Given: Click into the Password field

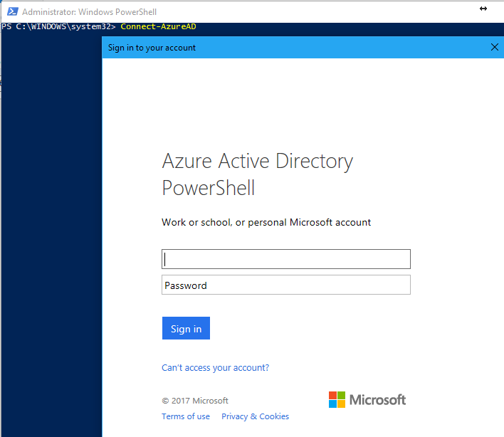Looking at the screenshot, I should [x=286, y=285].
